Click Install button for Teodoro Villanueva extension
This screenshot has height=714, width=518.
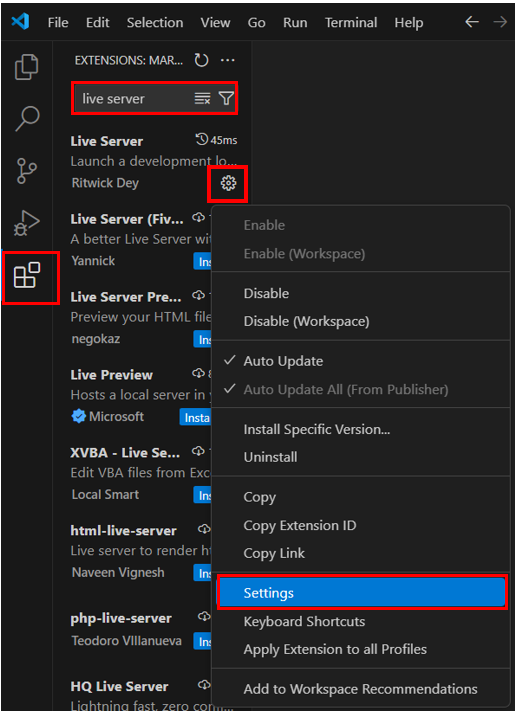click(x=203, y=641)
